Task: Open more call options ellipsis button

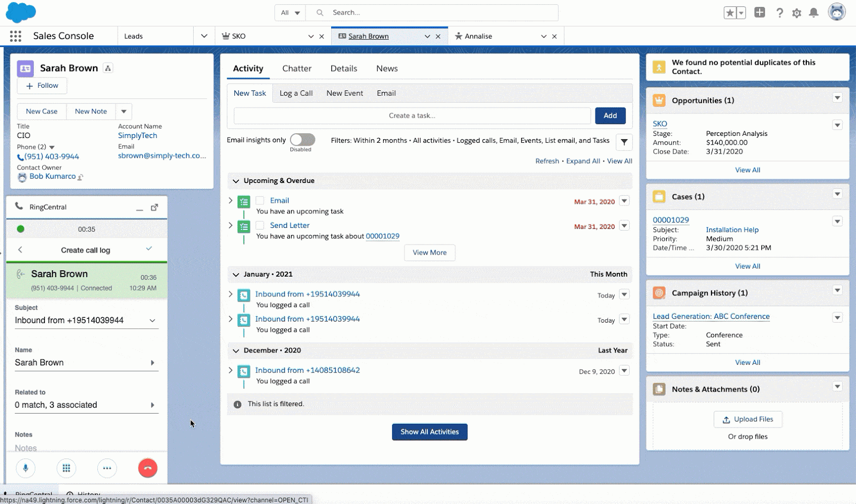Action: tap(107, 468)
